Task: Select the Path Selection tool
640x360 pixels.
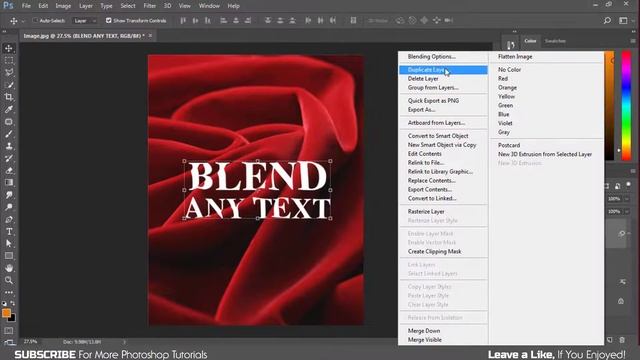Action: click(9, 244)
